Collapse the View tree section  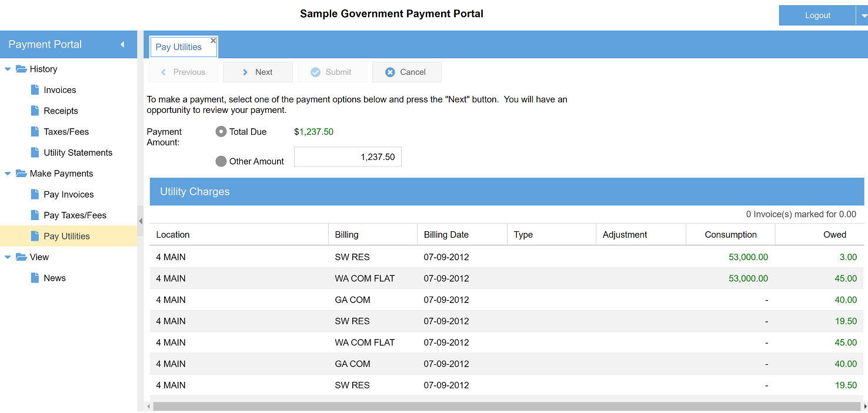click(8, 257)
